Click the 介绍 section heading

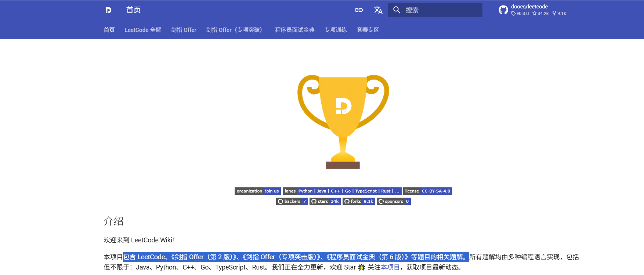pyautogui.click(x=113, y=221)
